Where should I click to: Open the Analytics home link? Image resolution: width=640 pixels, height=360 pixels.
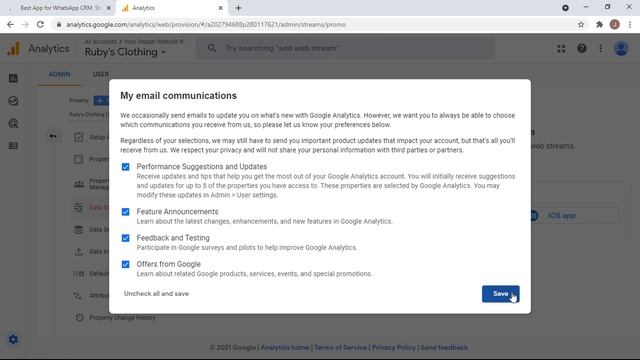tap(285, 348)
